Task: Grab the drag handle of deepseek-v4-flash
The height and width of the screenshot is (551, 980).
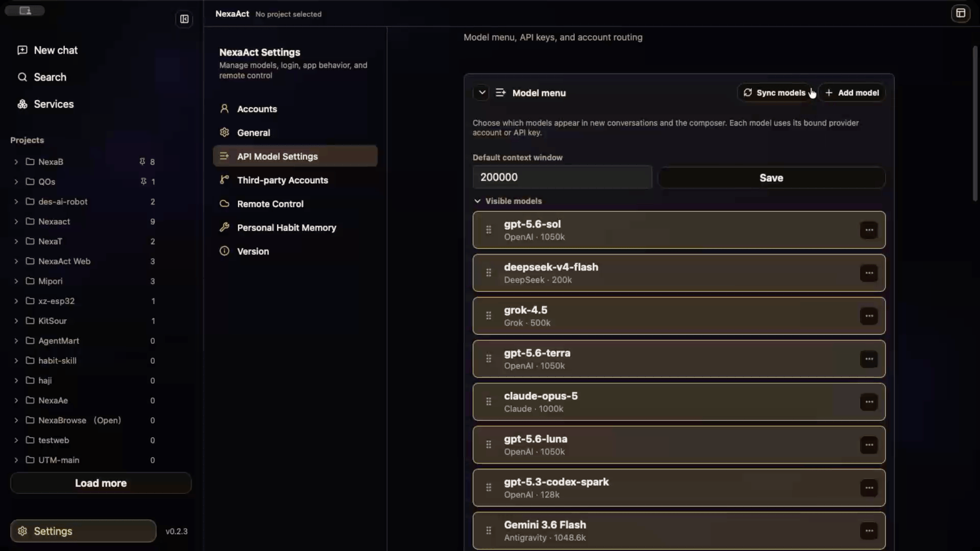Action: tap(488, 273)
